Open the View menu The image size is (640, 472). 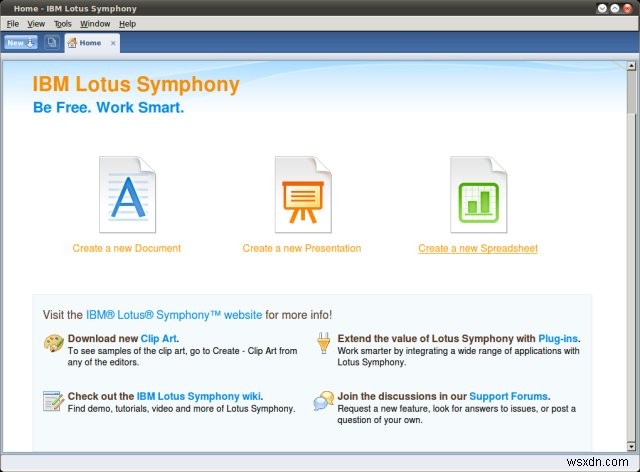click(36, 24)
